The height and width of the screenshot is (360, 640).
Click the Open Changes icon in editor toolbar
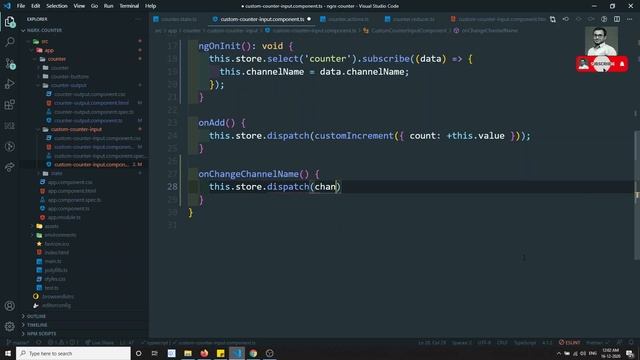(x=553, y=19)
